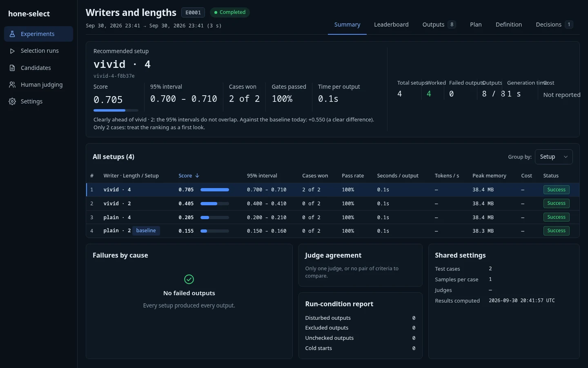Click the Cold starts report row
Screen dimensions: 588x368
click(x=360, y=348)
